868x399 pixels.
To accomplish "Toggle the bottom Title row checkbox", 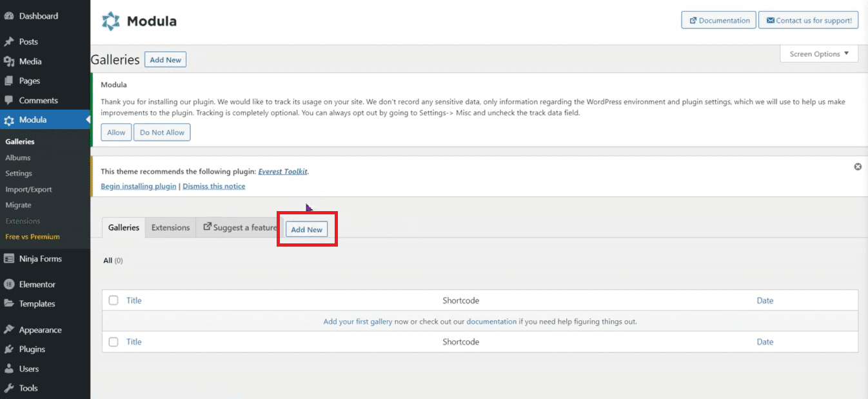I will click(113, 342).
